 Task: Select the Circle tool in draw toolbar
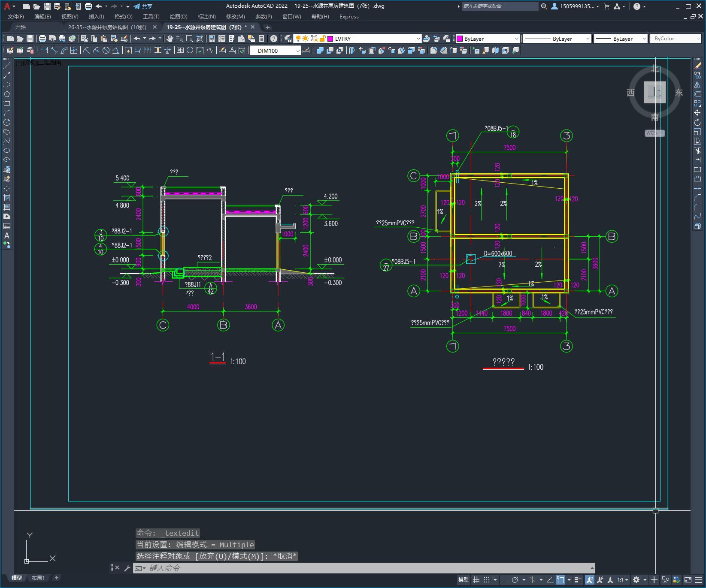pyautogui.click(x=7, y=122)
